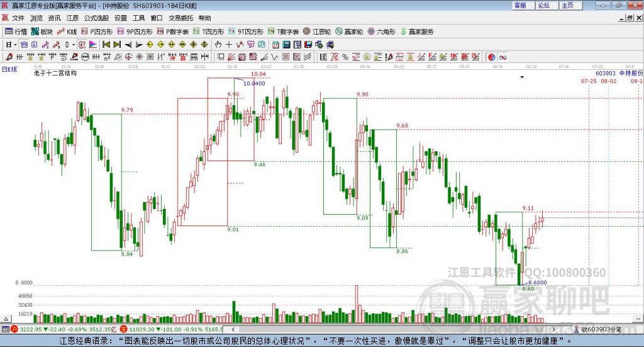Open the 工具 menu
644x347 pixels.
(138, 18)
